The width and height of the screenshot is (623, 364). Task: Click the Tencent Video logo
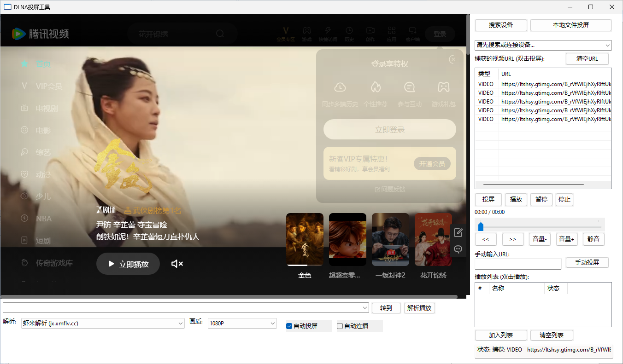(x=41, y=34)
